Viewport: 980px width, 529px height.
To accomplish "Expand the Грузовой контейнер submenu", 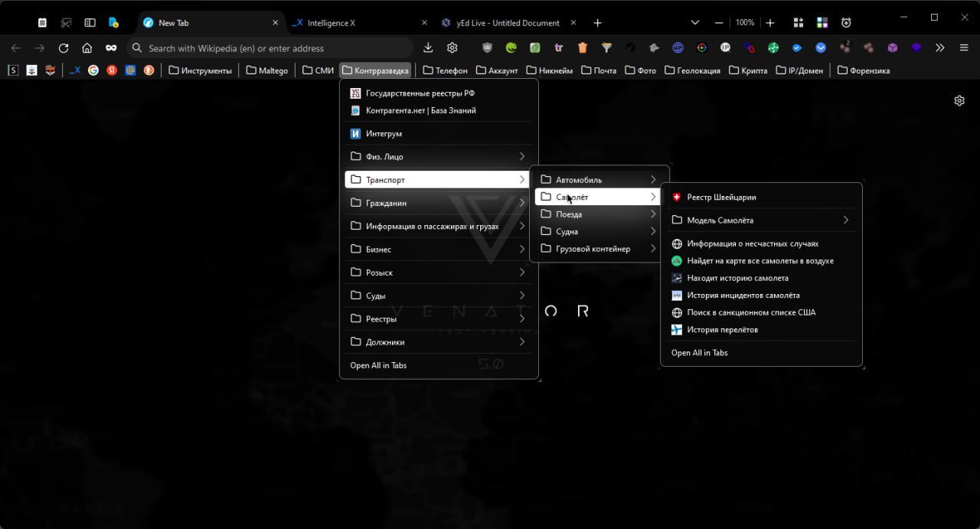I will 599,248.
